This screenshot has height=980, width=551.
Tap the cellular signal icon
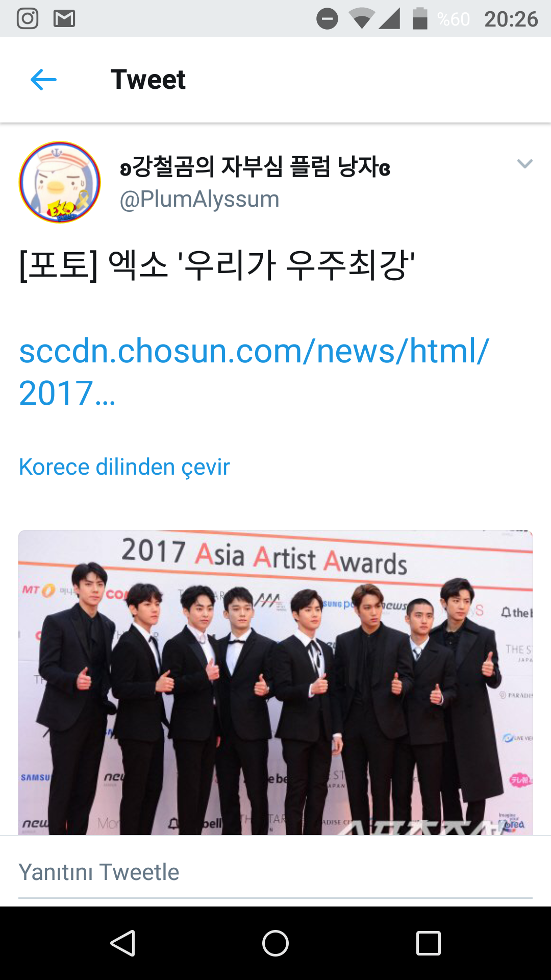tap(389, 19)
